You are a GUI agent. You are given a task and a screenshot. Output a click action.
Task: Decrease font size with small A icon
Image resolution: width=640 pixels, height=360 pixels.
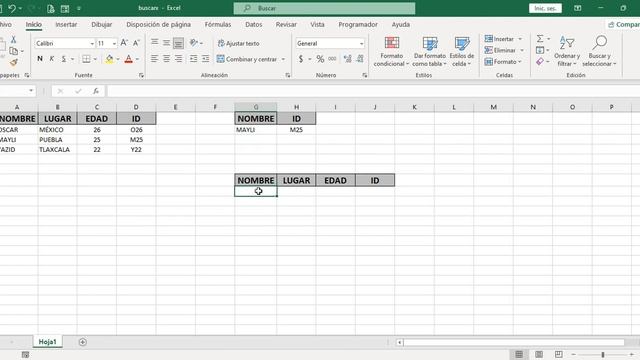(136, 43)
